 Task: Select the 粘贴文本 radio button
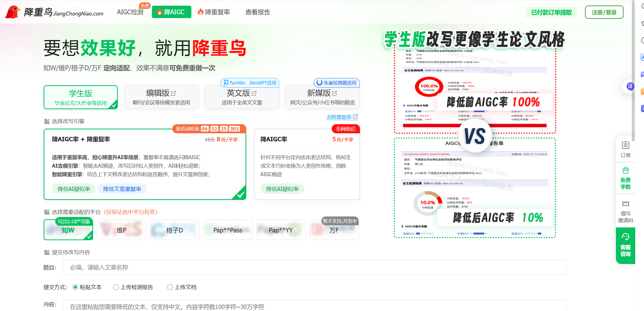tap(75, 287)
